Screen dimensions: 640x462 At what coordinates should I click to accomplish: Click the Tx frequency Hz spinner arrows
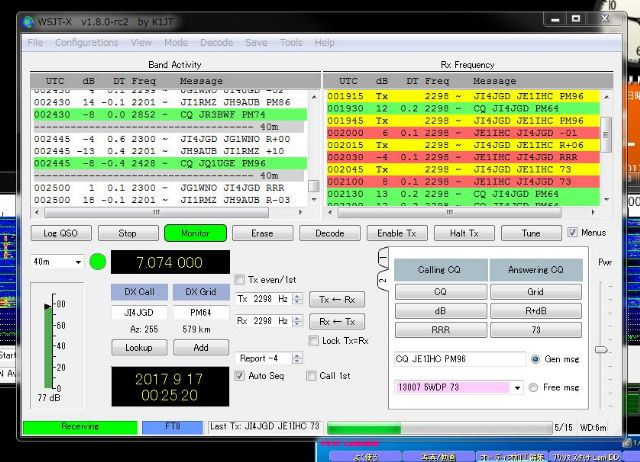[x=297, y=299]
